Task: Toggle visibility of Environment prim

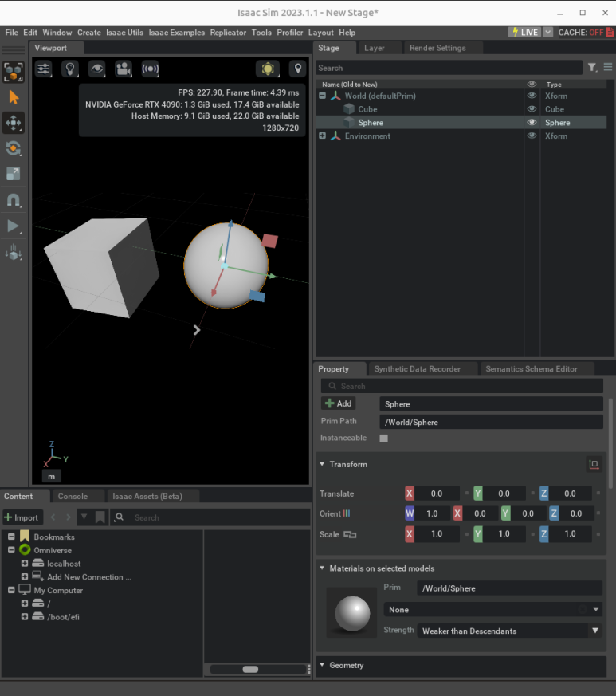Action: click(x=532, y=136)
